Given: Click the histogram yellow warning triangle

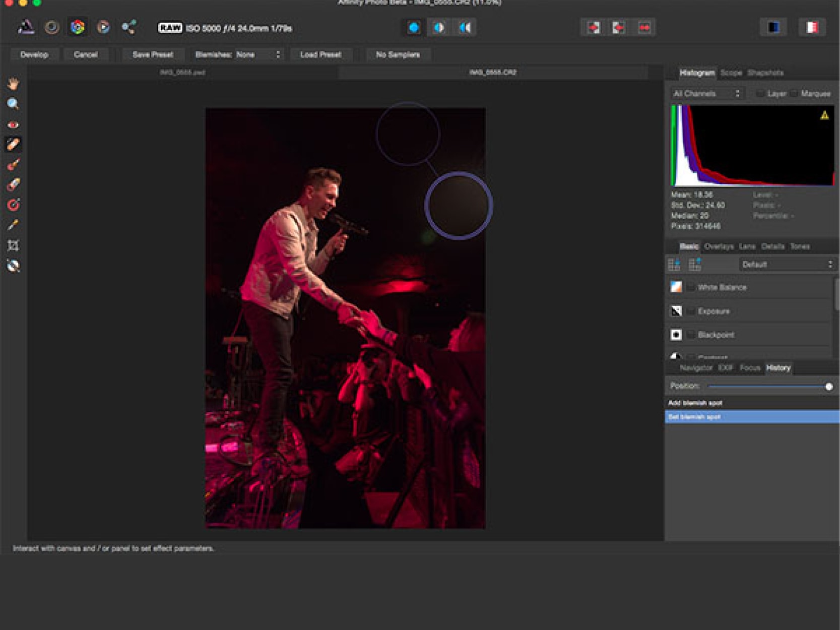Looking at the screenshot, I should pos(824,115).
